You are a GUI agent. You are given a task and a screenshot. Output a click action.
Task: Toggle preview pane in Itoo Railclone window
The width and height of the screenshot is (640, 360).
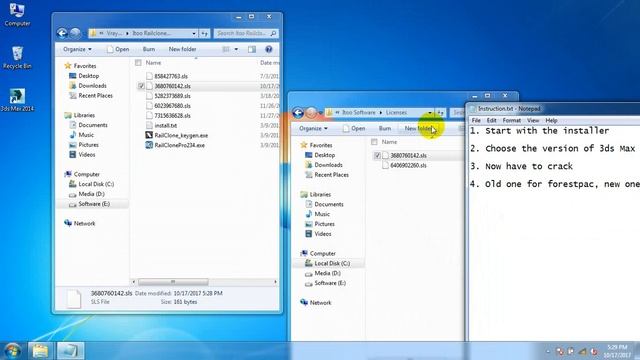tap(252, 49)
